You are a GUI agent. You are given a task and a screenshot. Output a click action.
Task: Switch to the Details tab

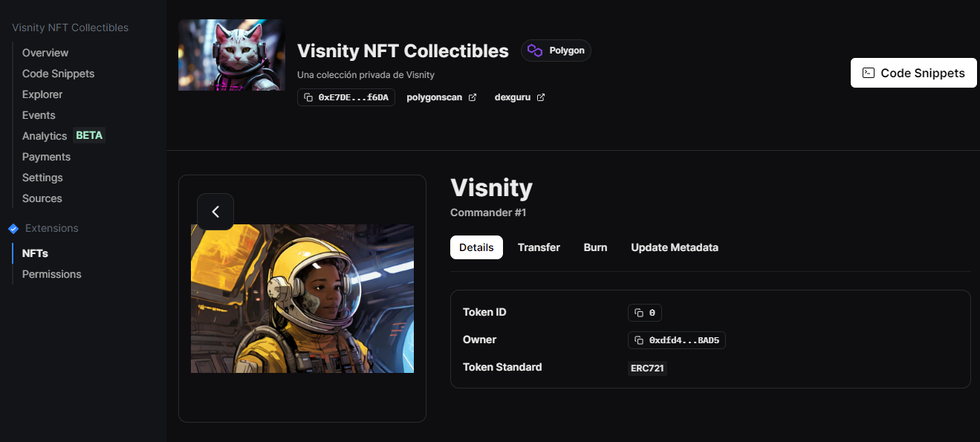pyautogui.click(x=476, y=247)
